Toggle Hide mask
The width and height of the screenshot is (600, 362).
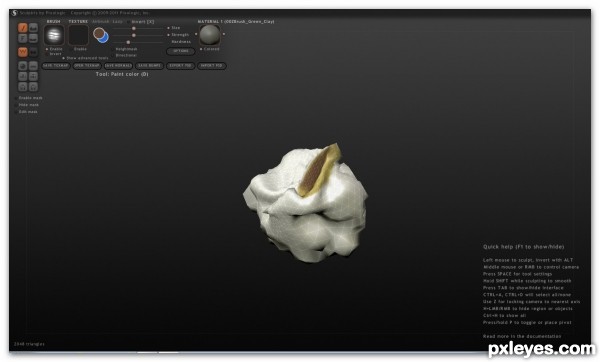pyautogui.click(x=27, y=105)
